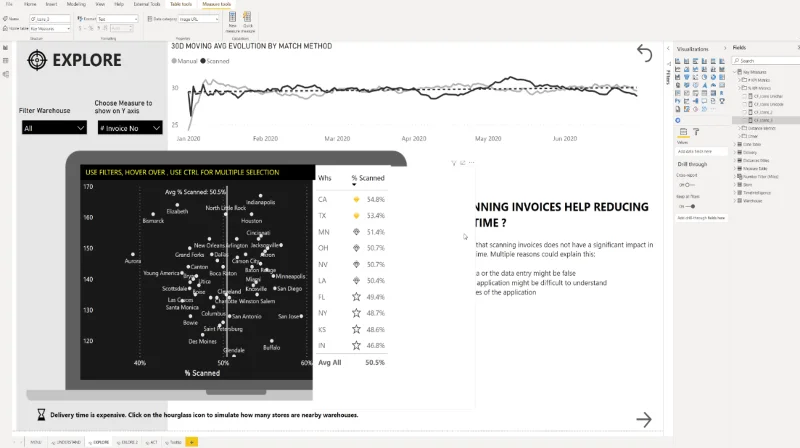Click the blue circle custom visual icon
This screenshot has height=448, width=800.
[678, 120]
